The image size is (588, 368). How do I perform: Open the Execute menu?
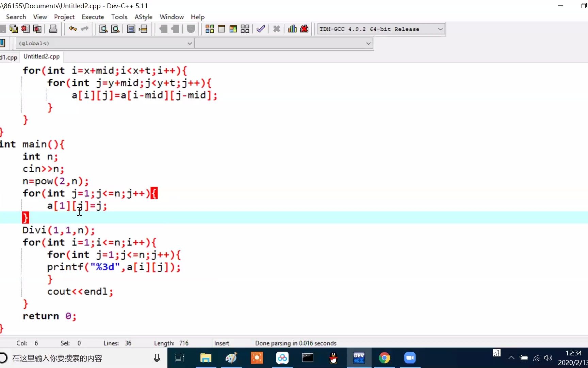pyautogui.click(x=93, y=17)
